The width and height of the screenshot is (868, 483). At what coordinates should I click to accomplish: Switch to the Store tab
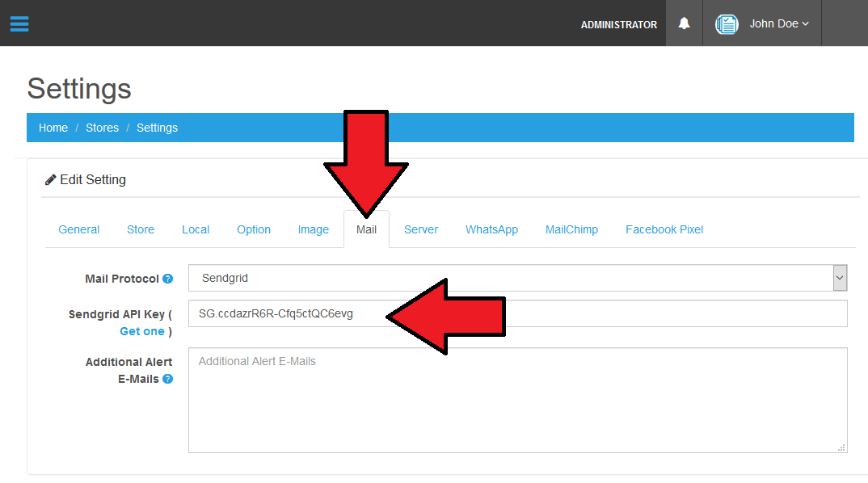click(x=141, y=229)
